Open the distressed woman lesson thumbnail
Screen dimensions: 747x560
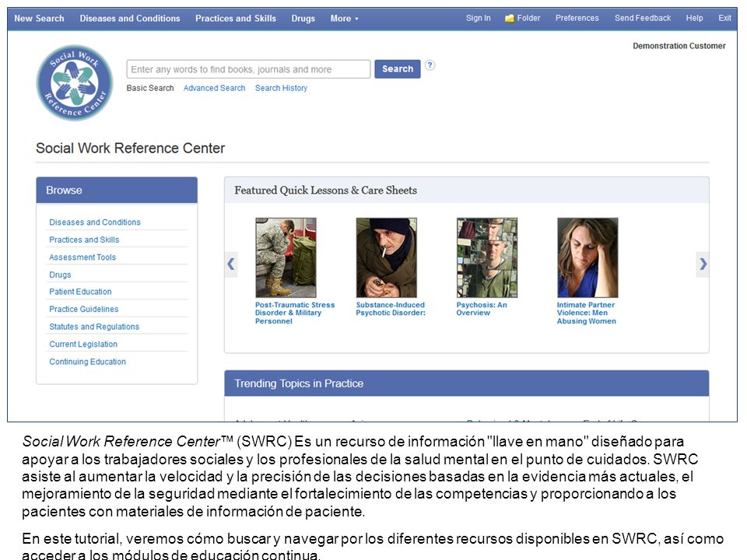[587, 257]
